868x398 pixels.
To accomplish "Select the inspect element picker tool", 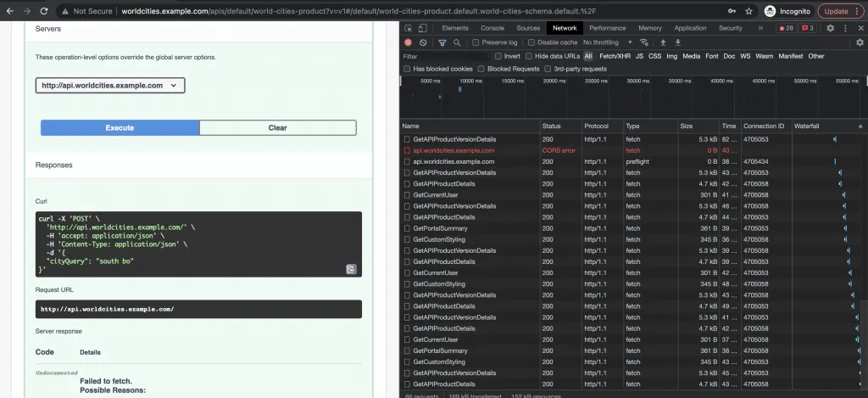I will [x=408, y=28].
